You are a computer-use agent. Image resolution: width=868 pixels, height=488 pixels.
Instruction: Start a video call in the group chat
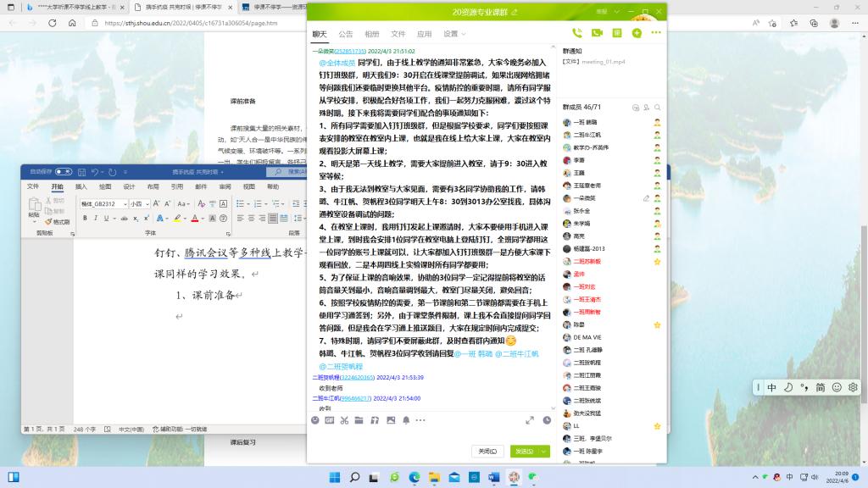(597, 34)
